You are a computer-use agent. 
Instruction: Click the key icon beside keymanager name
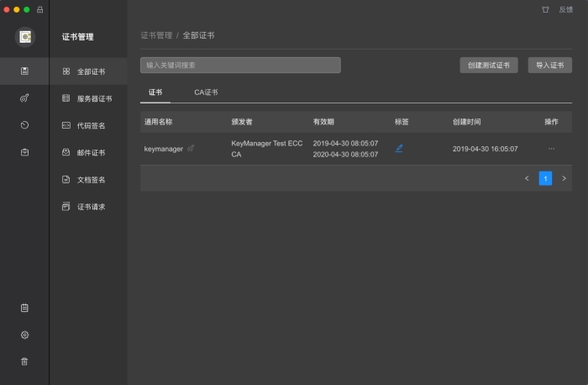click(191, 148)
